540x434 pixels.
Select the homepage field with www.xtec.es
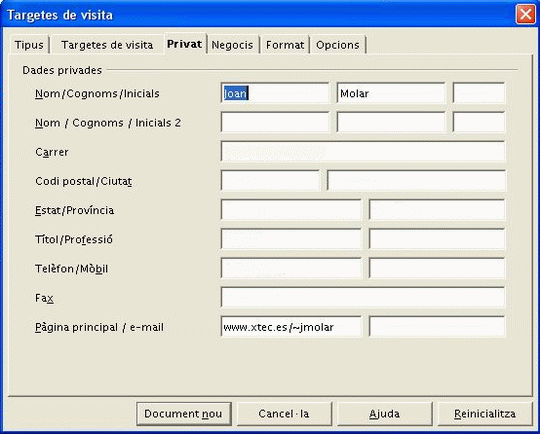pos(291,327)
